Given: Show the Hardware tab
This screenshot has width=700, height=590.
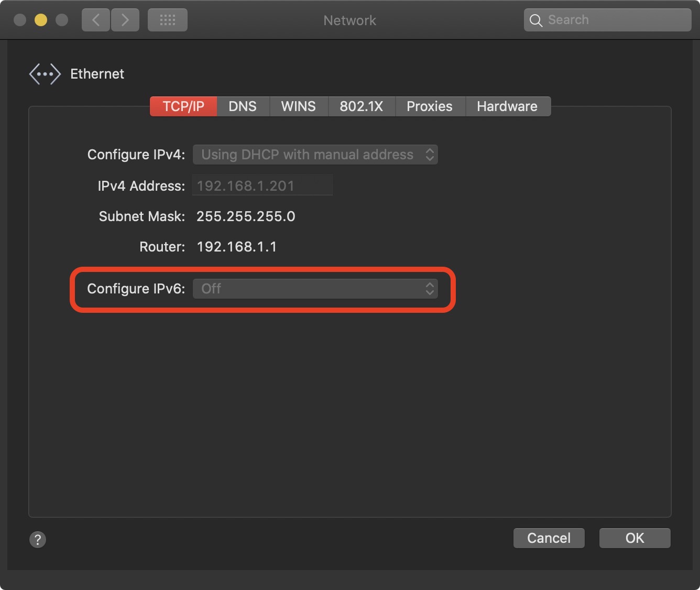Looking at the screenshot, I should pyautogui.click(x=507, y=106).
